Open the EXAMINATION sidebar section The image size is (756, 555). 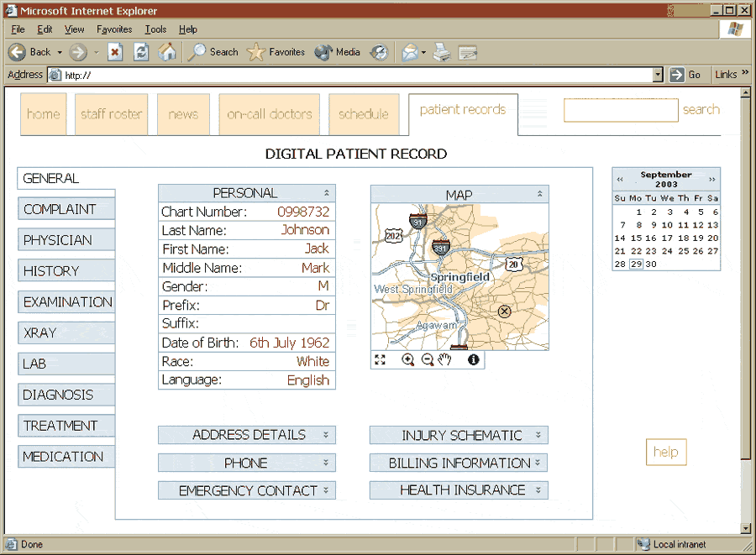pos(66,302)
